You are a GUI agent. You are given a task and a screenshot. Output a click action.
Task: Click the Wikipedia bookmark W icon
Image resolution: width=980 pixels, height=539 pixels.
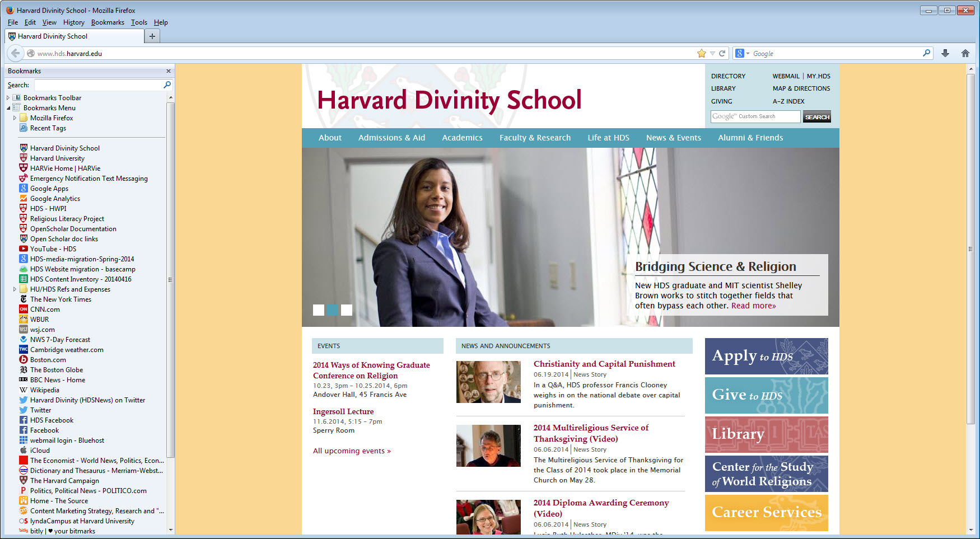tap(24, 390)
